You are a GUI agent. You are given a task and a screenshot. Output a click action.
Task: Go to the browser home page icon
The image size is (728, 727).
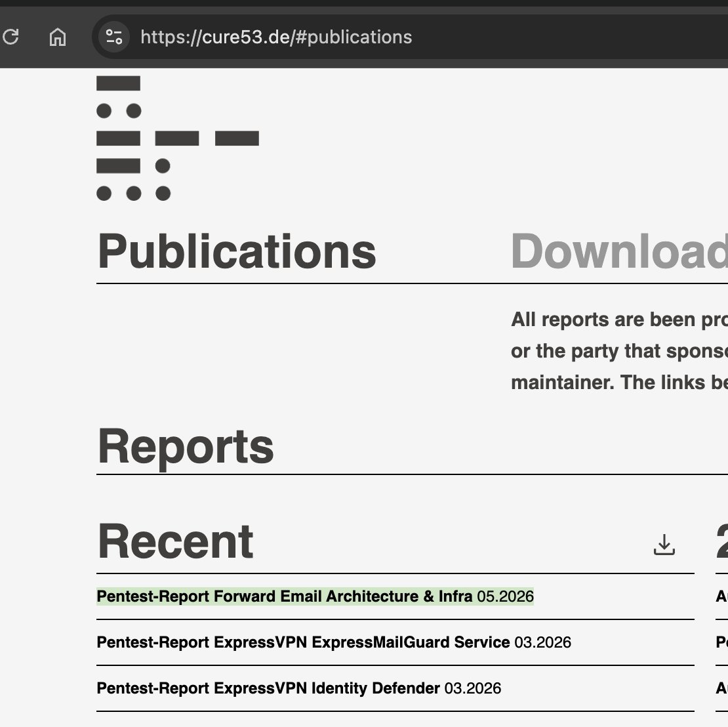pyautogui.click(x=58, y=37)
